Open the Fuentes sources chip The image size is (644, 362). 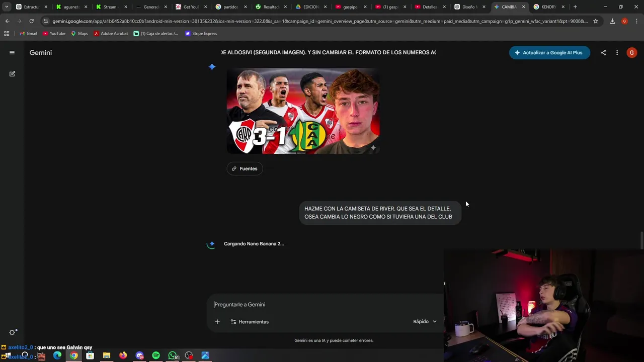pos(245,168)
